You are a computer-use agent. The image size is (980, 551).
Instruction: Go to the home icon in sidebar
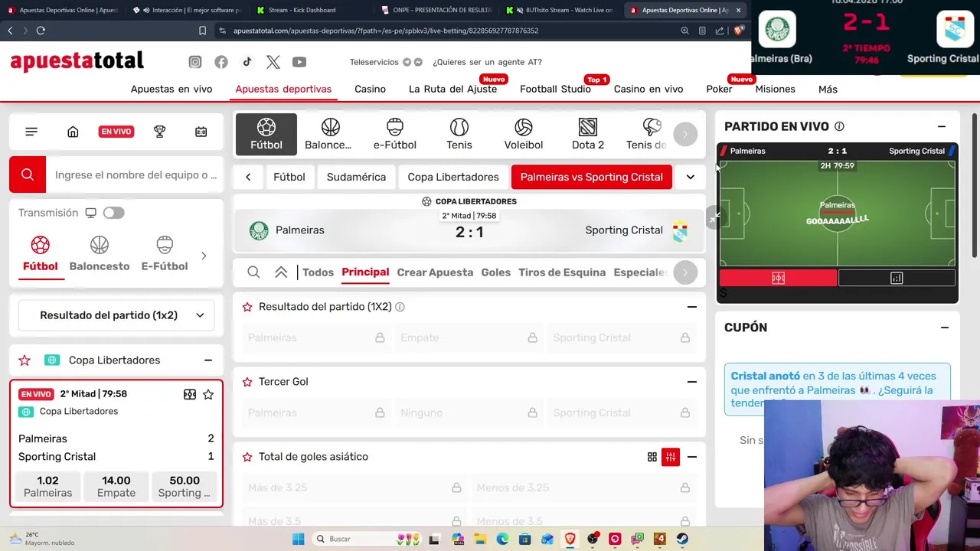(73, 132)
